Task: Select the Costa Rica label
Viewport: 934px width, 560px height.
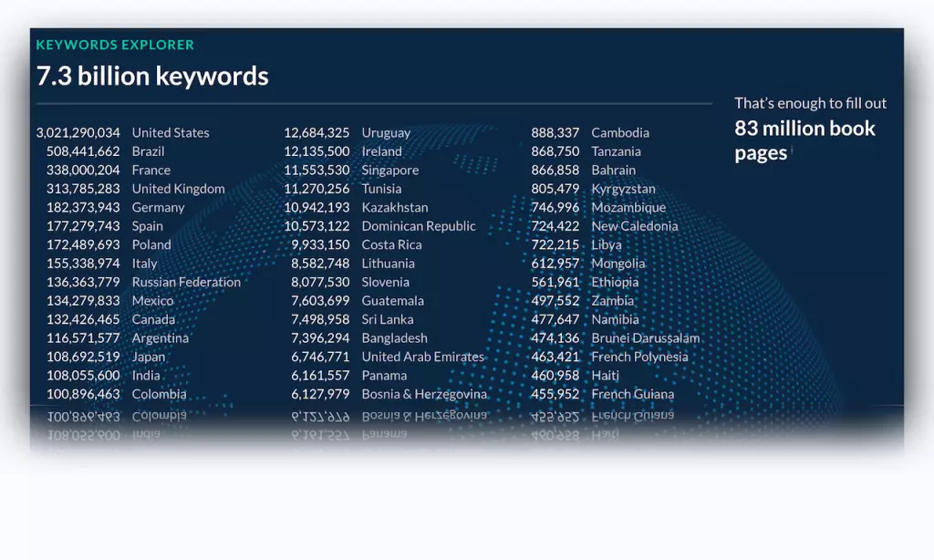Action: coord(391,244)
